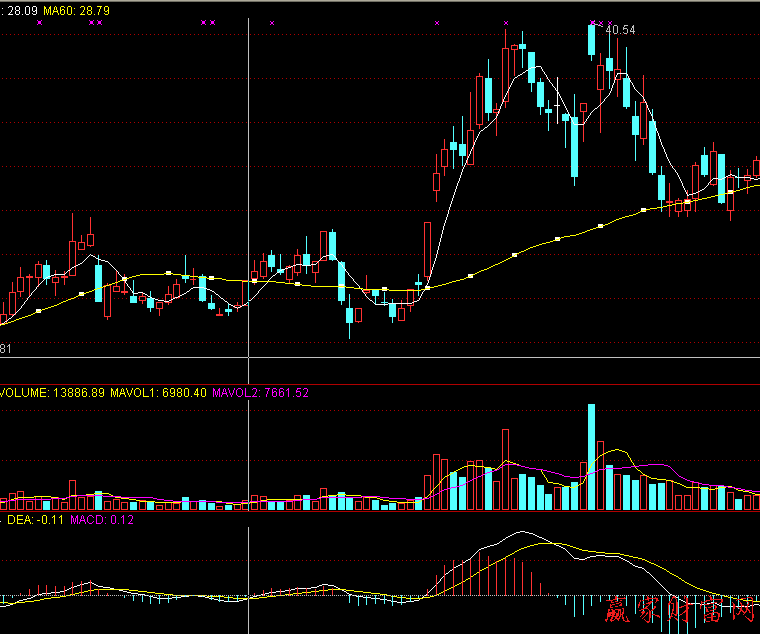This screenshot has height=634, width=760.
Task: Pick the long cyan candle left of 40.54 peak
Action: tap(575, 148)
